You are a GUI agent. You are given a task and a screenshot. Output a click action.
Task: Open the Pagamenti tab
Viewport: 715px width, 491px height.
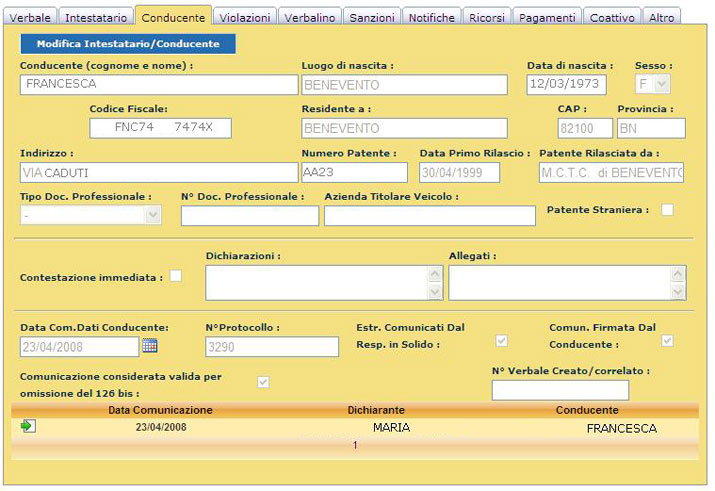(547, 17)
